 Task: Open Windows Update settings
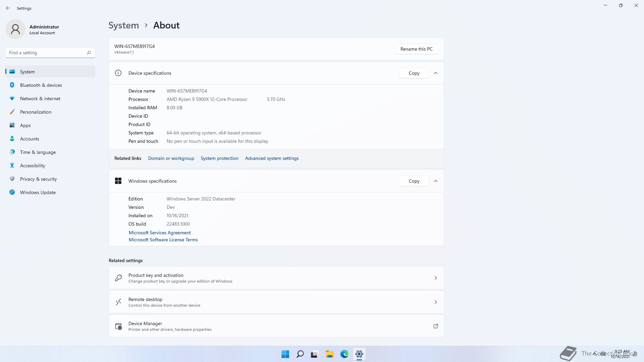(x=50, y=192)
